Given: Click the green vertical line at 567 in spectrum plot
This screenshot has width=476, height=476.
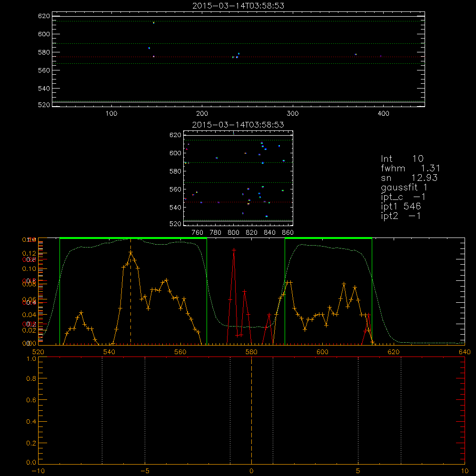Looking at the screenshot, I should pyautogui.click(x=207, y=291).
